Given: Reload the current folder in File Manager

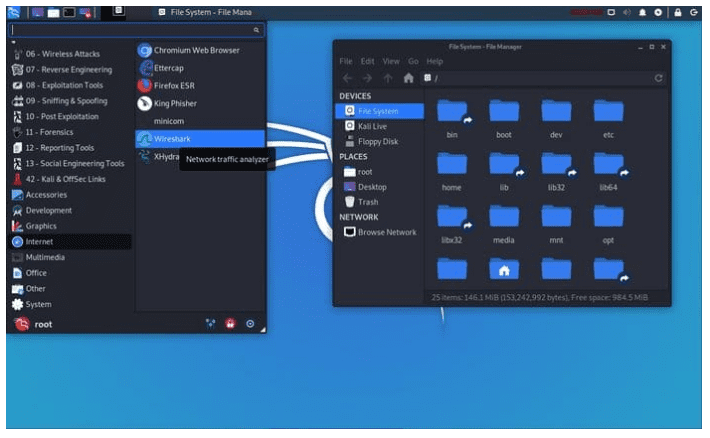Looking at the screenshot, I should tap(658, 78).
